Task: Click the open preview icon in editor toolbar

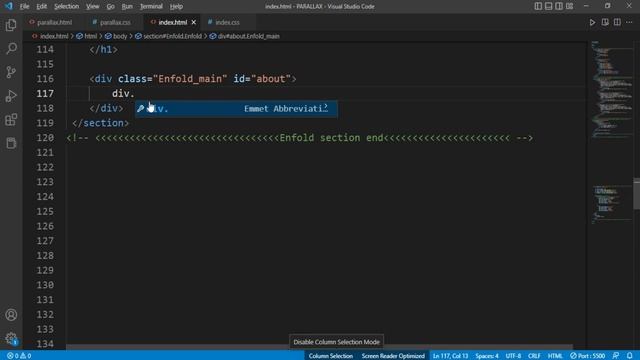Action: click(x=605, y=22)
